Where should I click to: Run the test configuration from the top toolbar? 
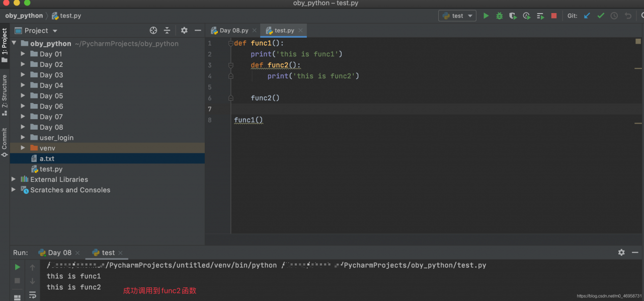coord(486,16)
